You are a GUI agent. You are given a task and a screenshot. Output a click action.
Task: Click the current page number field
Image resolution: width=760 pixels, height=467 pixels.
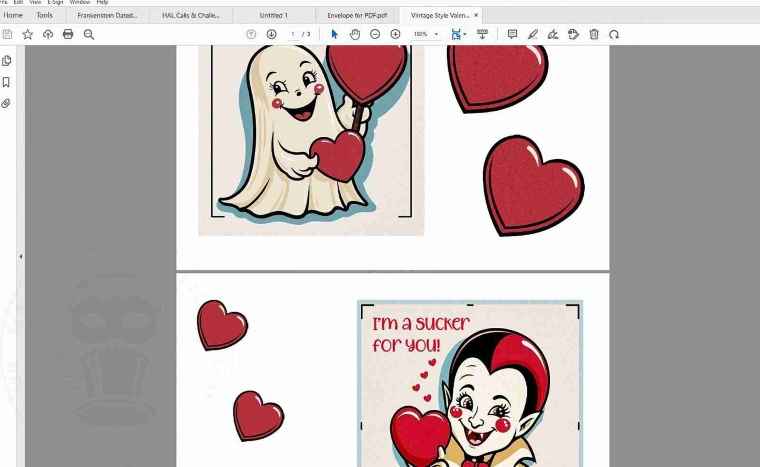click(293, 34)
